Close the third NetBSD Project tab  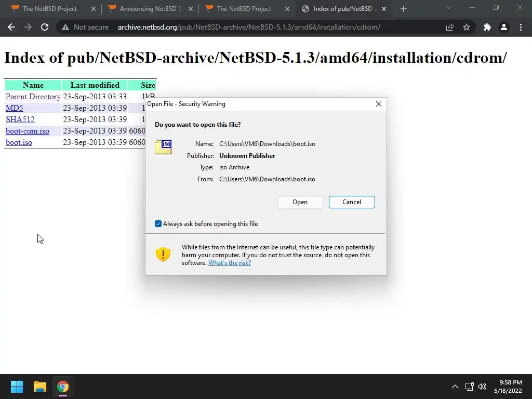point(287,9)
